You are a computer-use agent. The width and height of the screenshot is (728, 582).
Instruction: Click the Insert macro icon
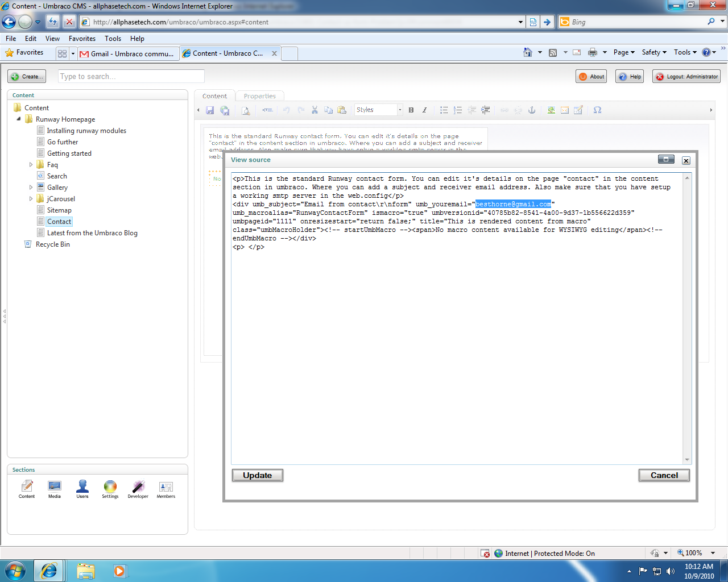pyautogui.click(x=565, y=110)
